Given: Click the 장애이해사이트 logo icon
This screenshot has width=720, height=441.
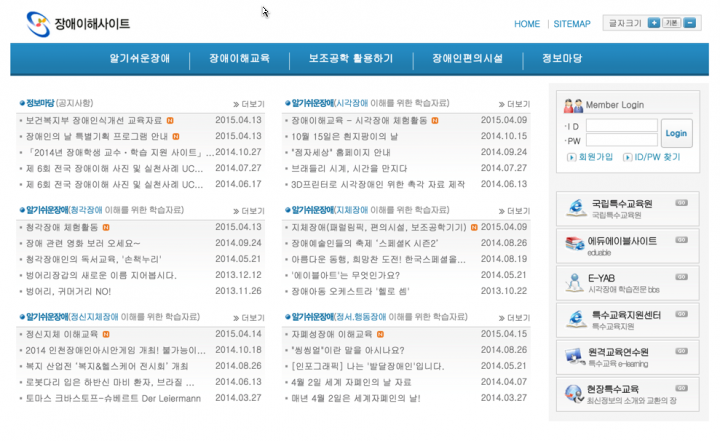Looking at the screenshot, I should tap(38, 24).
